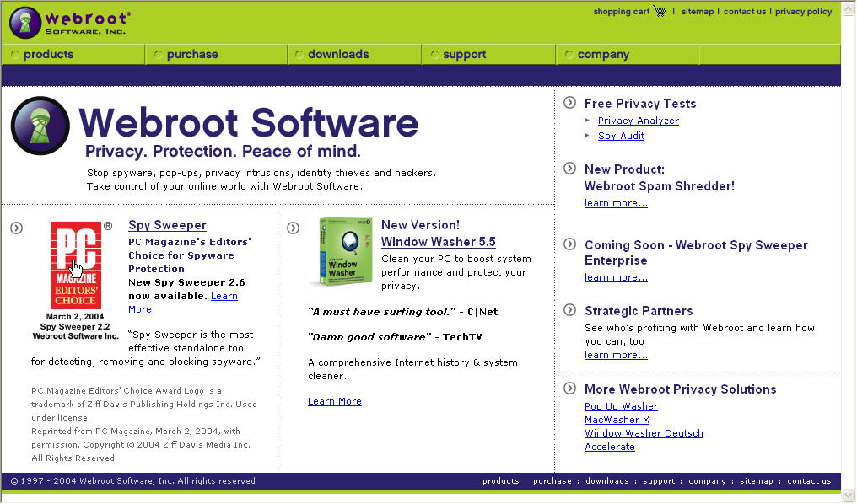This screenshot has height=504, width=857.
Task: Open learn more under Webroot Spam Shredder
Action: [616, 204]
